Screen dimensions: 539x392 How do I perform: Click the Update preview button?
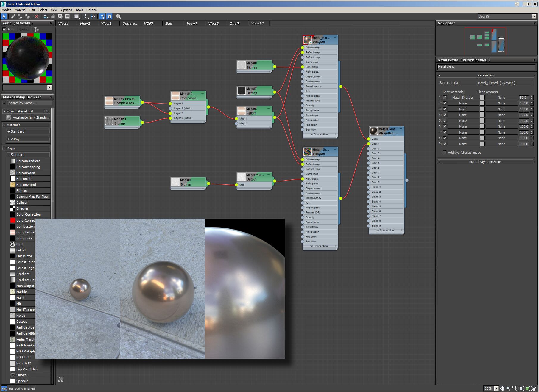coord(24,29)
